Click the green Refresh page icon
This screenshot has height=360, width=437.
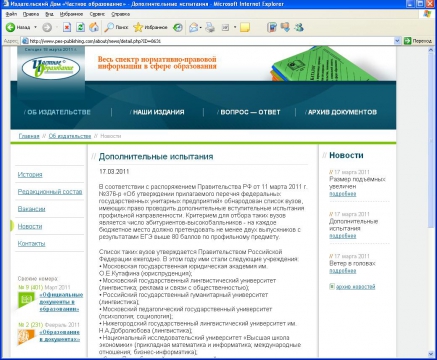[80, 27]
